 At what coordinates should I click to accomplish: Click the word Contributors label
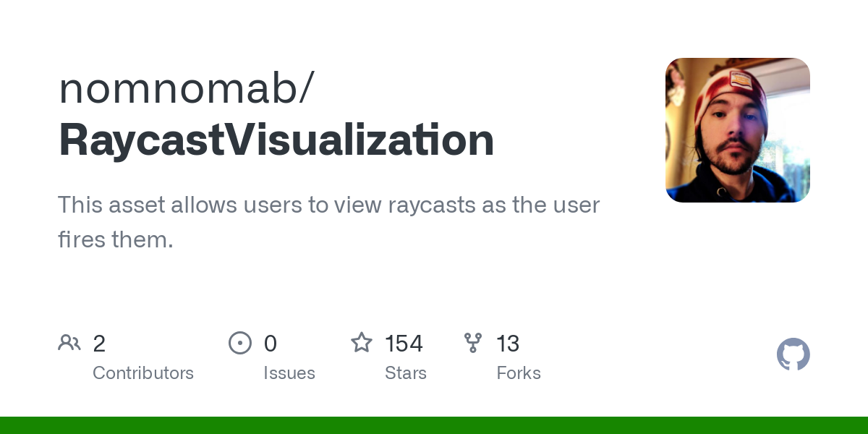[143, 373]
